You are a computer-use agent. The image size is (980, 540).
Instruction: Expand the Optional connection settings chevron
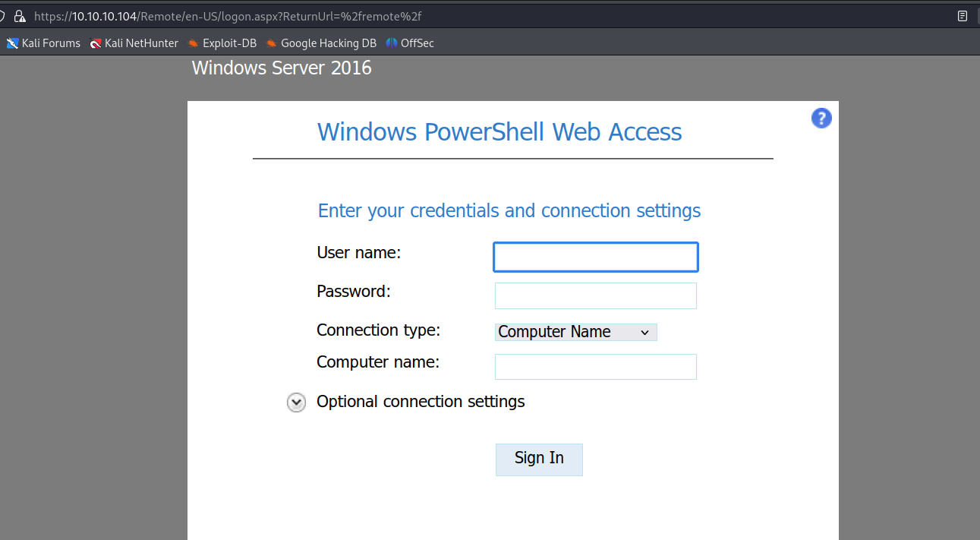pyautogui.click(x=296, y=403)
